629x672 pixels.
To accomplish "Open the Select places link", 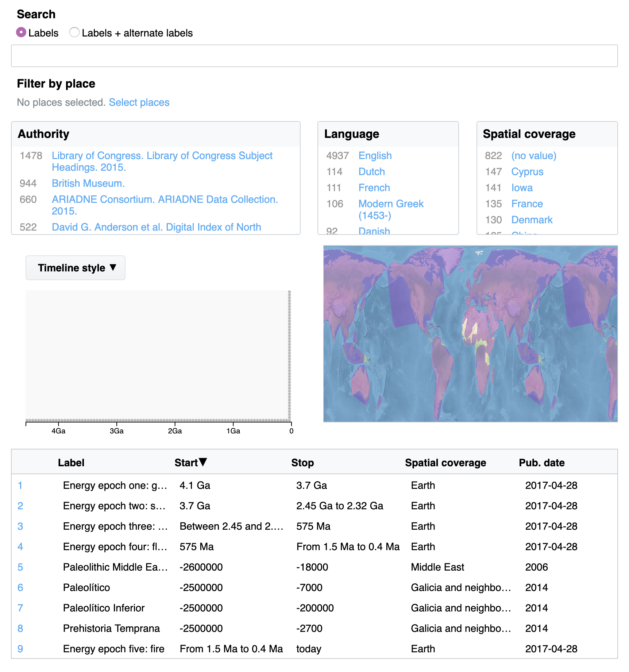I will tap(139, 103).
